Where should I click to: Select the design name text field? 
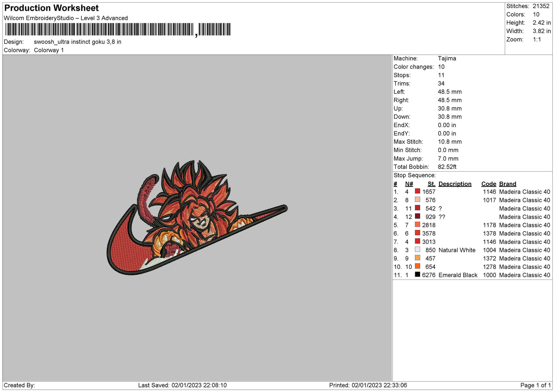pyautogui.click(x=78, y=42)
